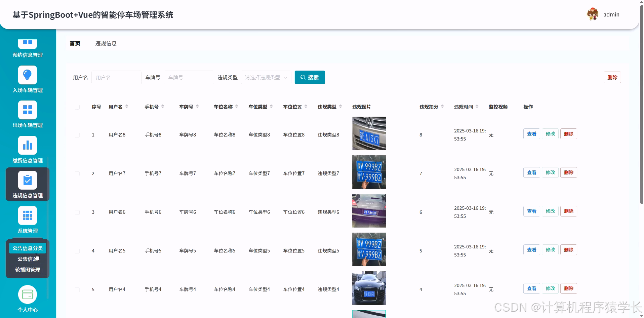
Task: Sort table by 用户名 column arrows
Action: point(127,107)
